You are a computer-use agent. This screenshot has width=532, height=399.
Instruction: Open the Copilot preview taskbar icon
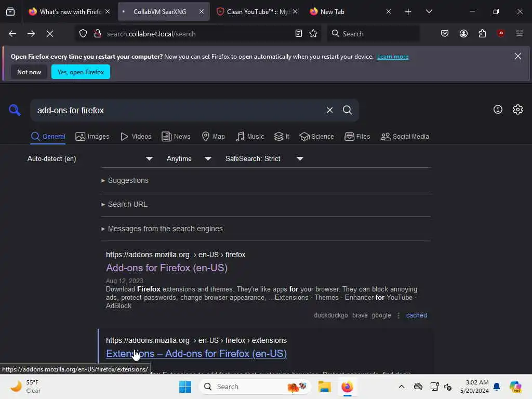pyautogui.click(x=515, y=387)
